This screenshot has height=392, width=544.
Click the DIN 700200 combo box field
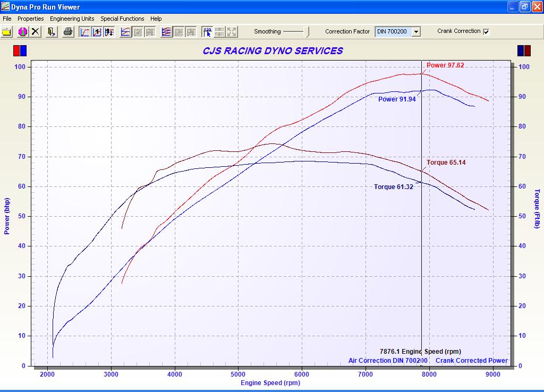tap(393, 32)
